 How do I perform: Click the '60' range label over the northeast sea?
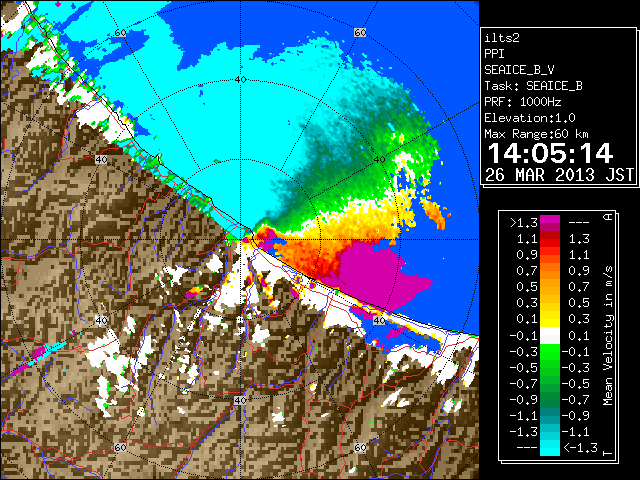tap(360, 33)
